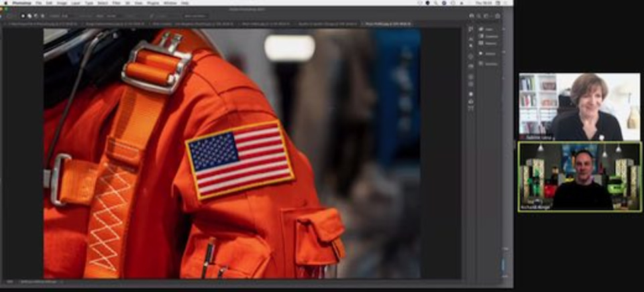Screen dimensions: 644x292
Task: Click the zoom percentage field in status bar
Action: click(9, 282)
